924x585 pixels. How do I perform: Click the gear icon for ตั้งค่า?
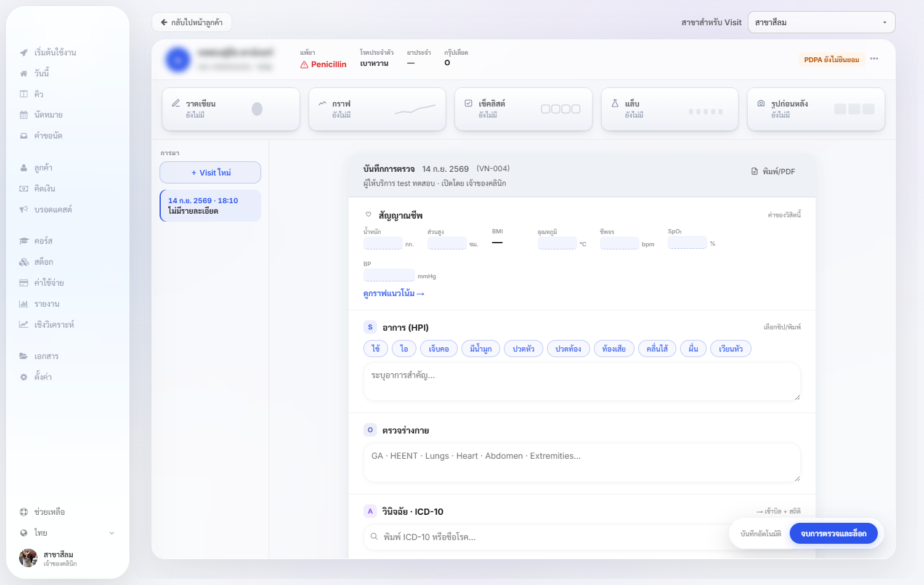pyautogui.click(x=23, y=377)
